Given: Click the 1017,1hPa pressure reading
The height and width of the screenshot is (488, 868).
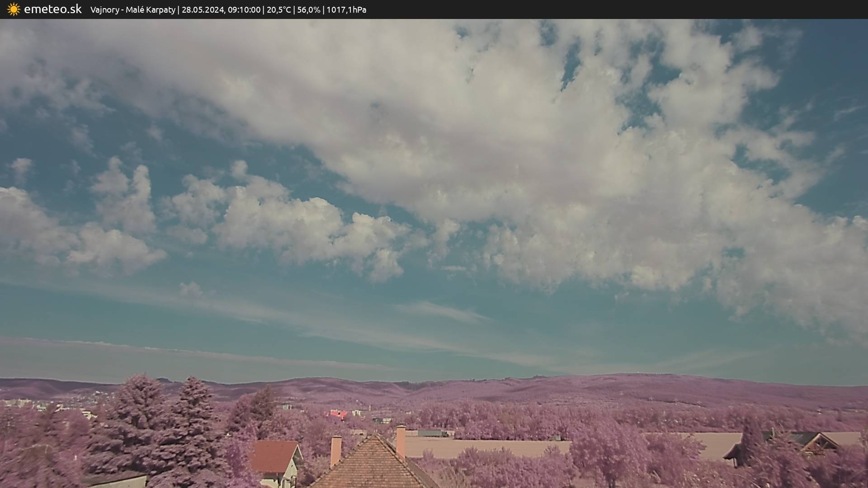Looking at the screenshot, I should [x=346, y=10].
